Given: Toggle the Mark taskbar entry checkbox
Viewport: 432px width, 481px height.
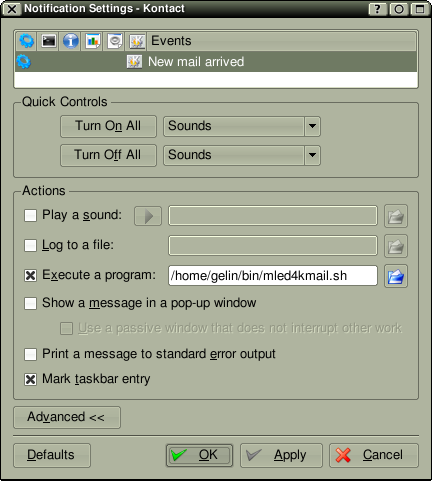Looking at the screenshot, I should point(30,379).
